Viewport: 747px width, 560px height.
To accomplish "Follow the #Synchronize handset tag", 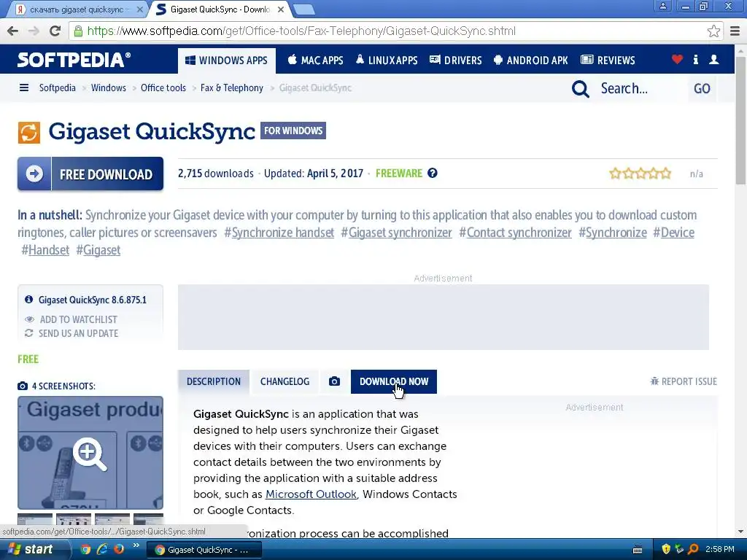I will point(279,233).
